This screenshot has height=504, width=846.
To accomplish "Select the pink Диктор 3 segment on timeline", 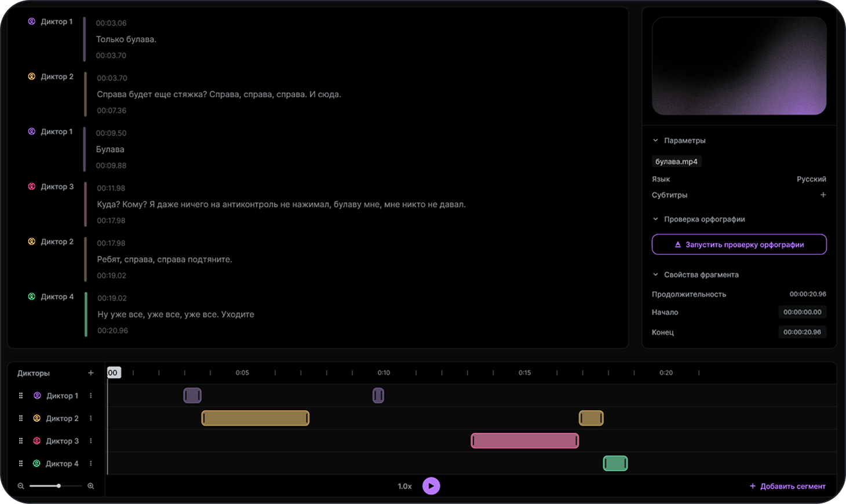I will (x=525, y=441).
